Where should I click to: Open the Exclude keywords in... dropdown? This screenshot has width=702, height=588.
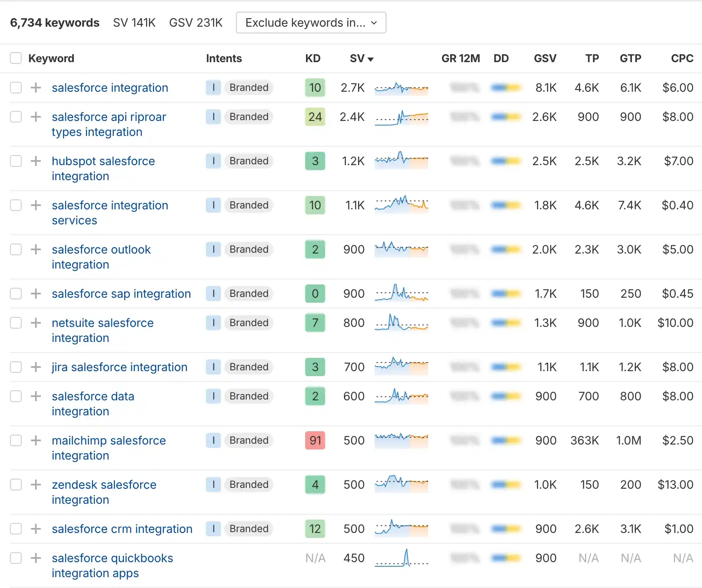click(x=311, y=23)
